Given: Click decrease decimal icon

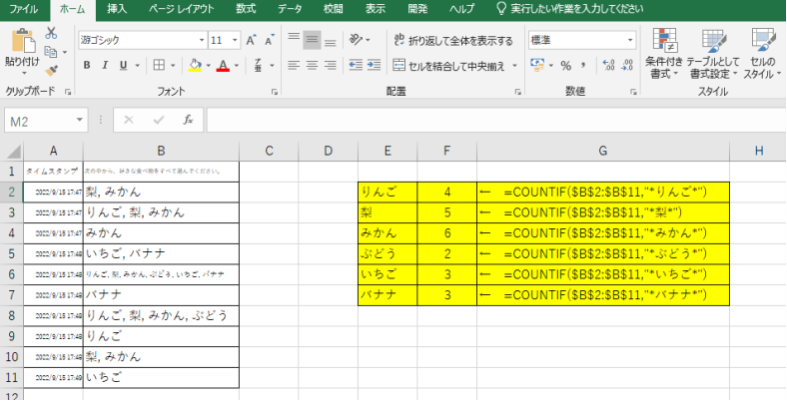Looking at the screenshot, I should point(627,65).
